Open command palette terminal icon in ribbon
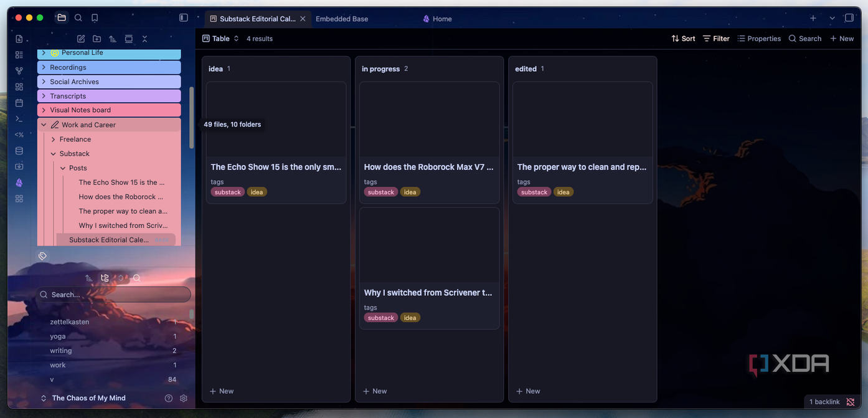This screenshot has width=868, height=418. 19,118
